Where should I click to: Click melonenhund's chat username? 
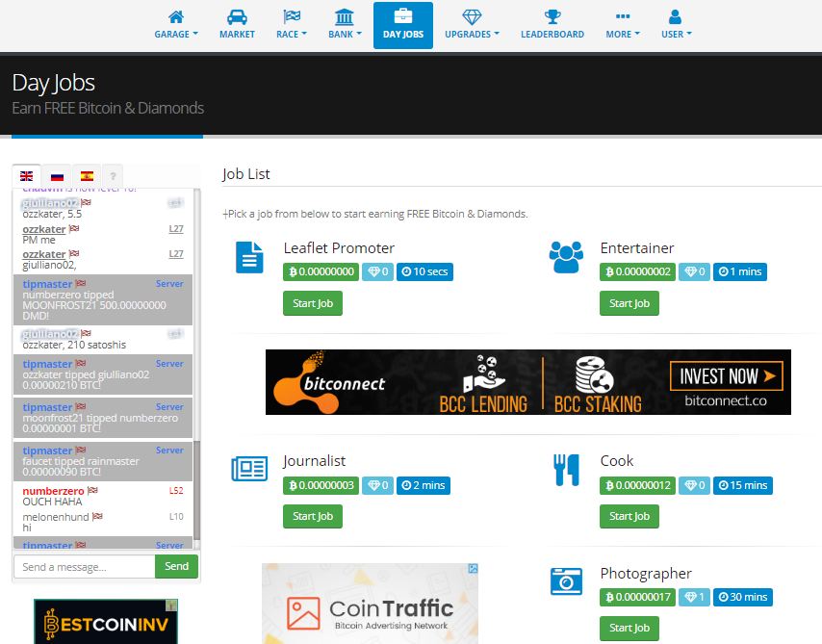click(56, 517)
